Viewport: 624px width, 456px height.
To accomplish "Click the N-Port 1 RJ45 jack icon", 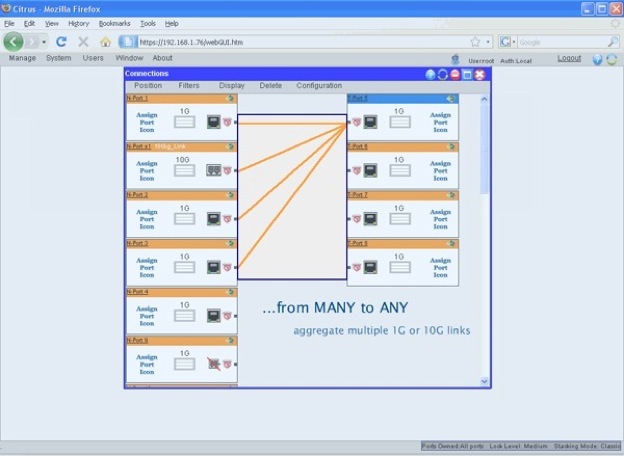I will tap(214, 122).
